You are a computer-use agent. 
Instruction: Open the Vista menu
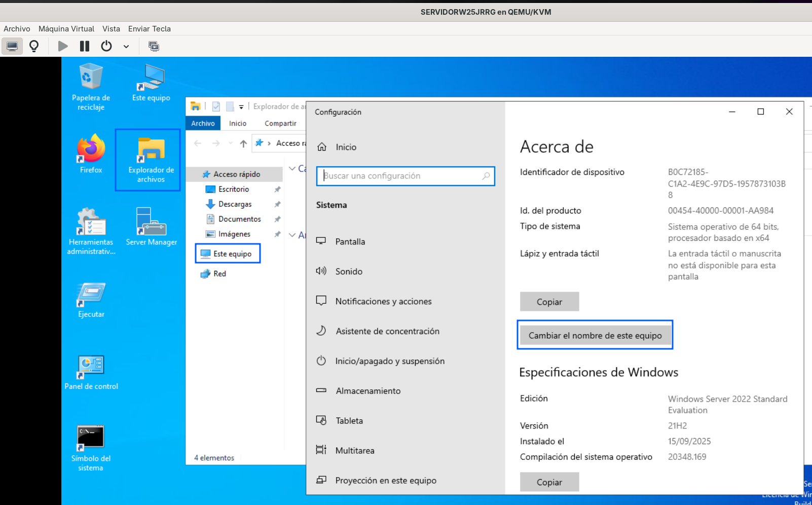click(x=111, y=29)
